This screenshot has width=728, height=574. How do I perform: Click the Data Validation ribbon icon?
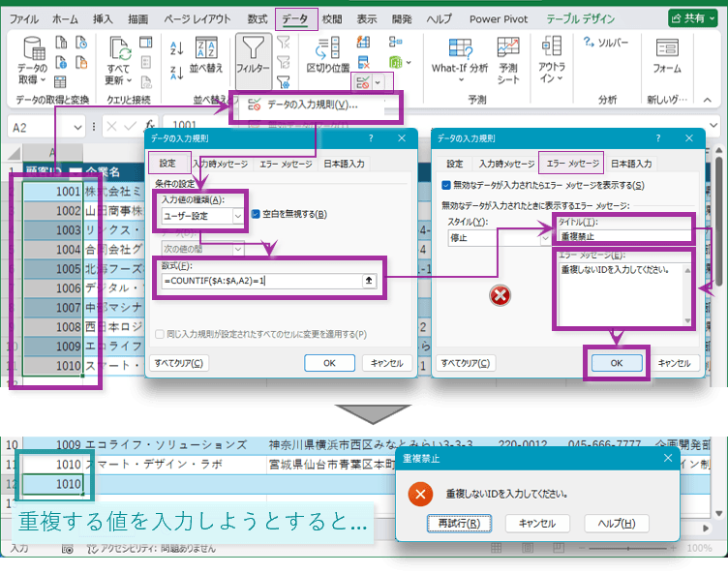(x=363, y=82)
